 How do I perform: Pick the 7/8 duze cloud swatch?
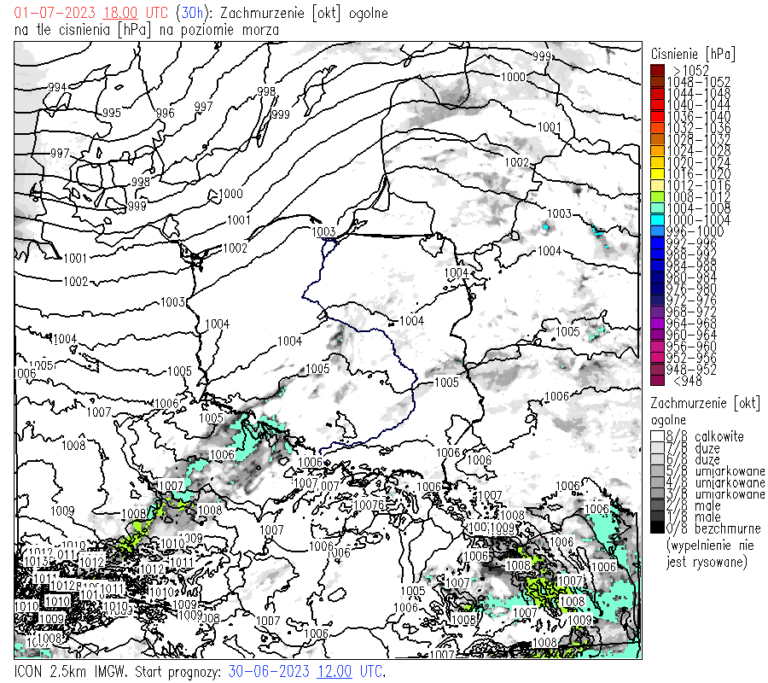coord(657,448)
